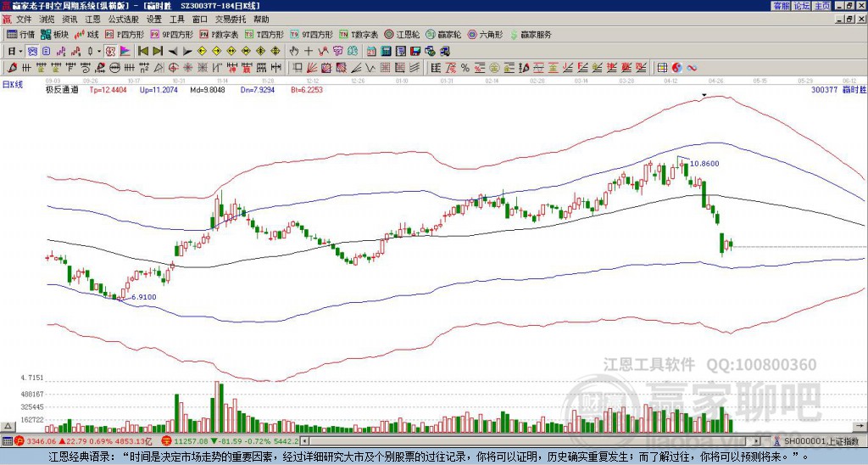Click the black left-arrow navigation icon

[173, 52]
